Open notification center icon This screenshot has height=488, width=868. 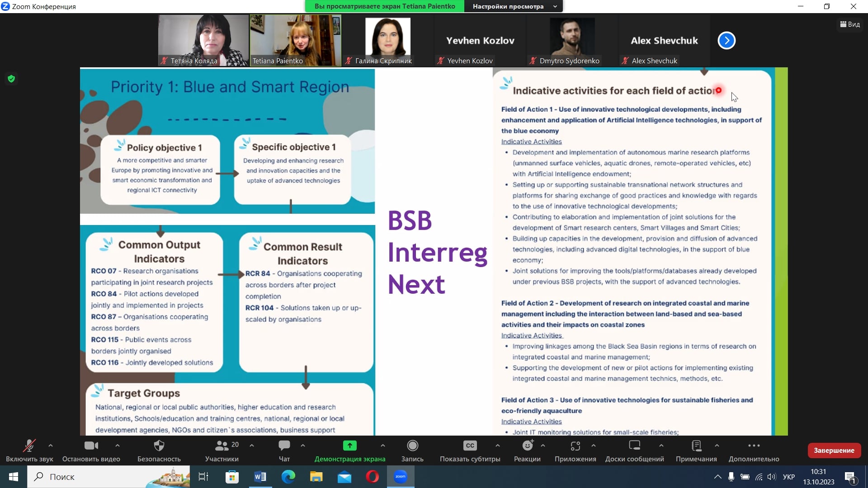pos(850,477)
